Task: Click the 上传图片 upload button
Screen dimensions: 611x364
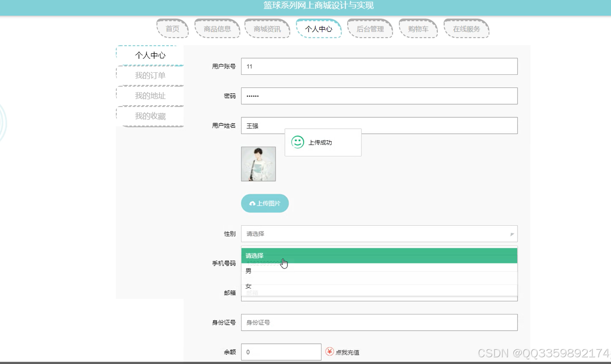Action: [x=265, y=203]
